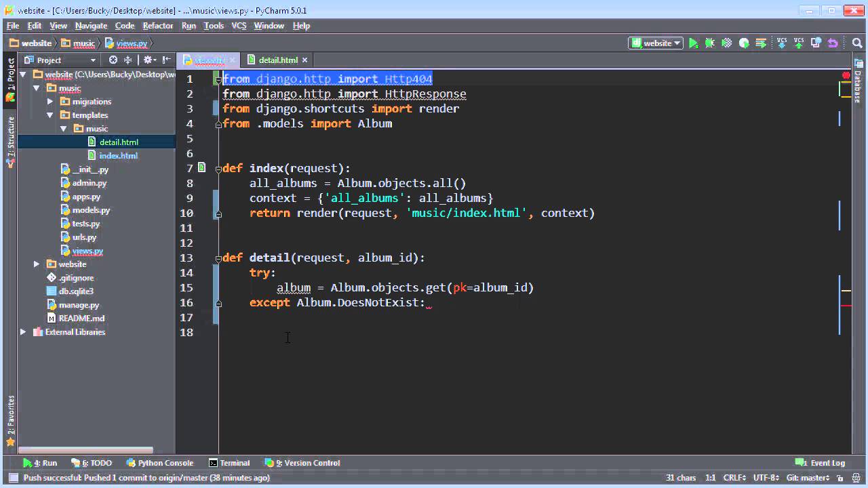
Task: Toggle the 9: Version Control tool window
Action: click(302, 463)
